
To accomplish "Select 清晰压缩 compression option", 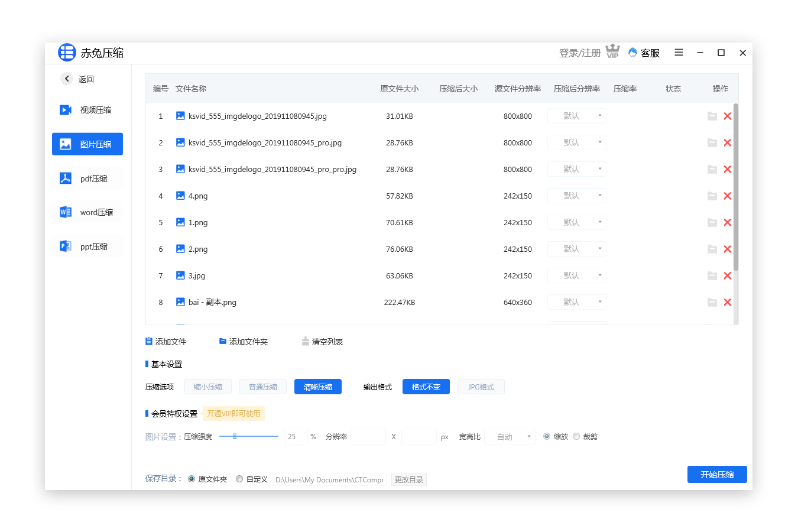I will click(318, 387).
